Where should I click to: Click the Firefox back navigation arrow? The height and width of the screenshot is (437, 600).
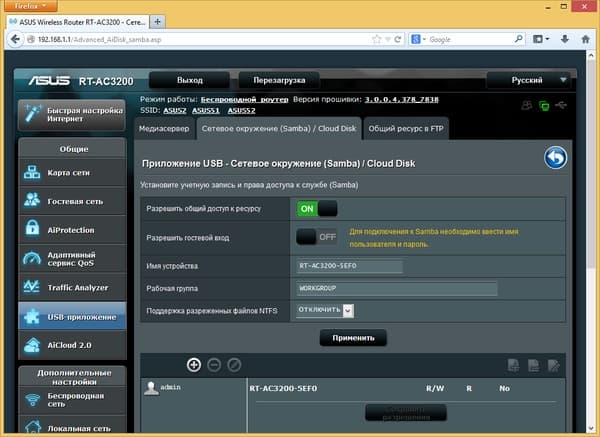point(15,39)
